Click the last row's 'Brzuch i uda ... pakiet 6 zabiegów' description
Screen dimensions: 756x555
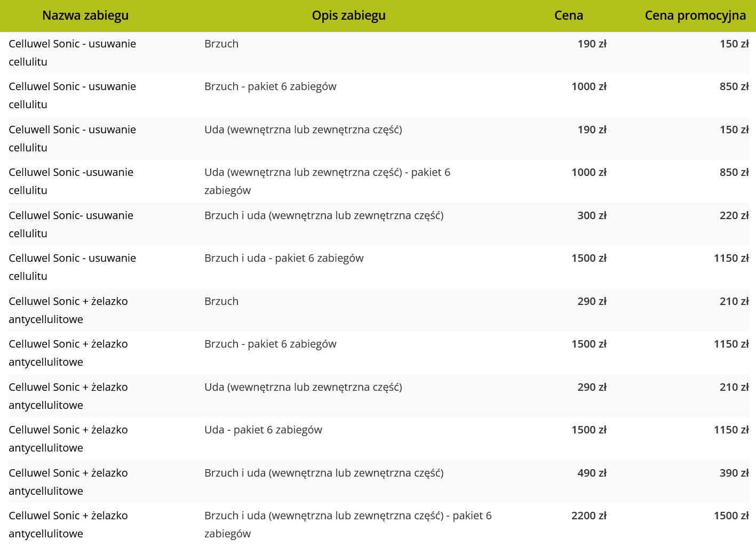(348, 525)
